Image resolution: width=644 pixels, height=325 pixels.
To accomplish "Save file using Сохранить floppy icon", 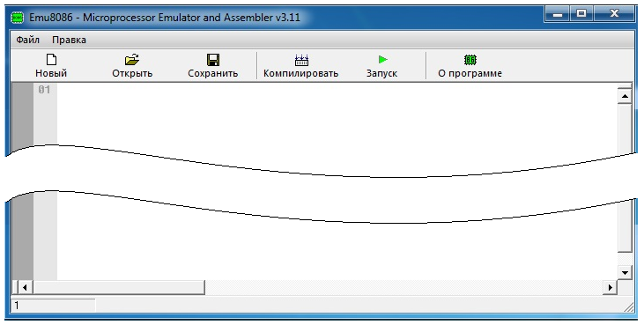I will [x=212, y=60].
